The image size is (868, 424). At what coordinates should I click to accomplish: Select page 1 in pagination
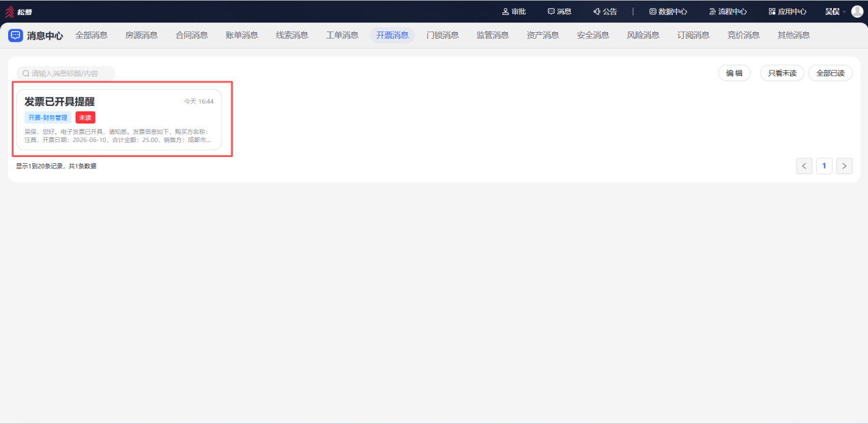[824, 166]
